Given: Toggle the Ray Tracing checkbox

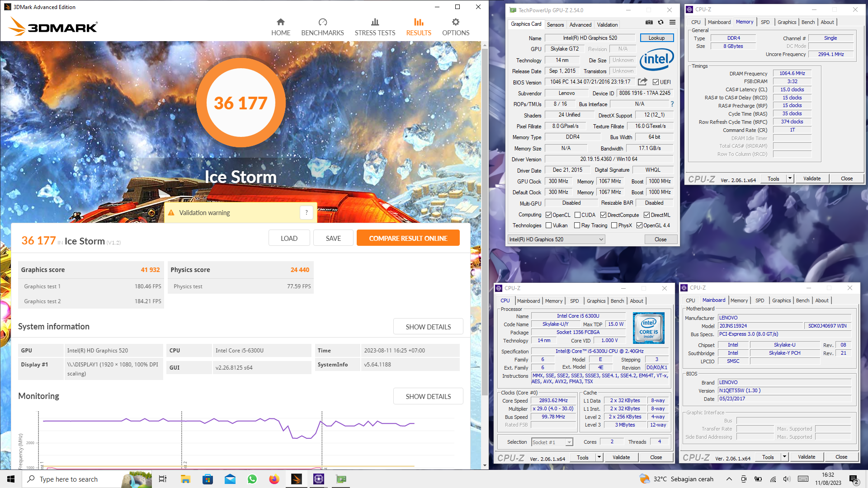Looking at the screenshot, I should [577, 225].
